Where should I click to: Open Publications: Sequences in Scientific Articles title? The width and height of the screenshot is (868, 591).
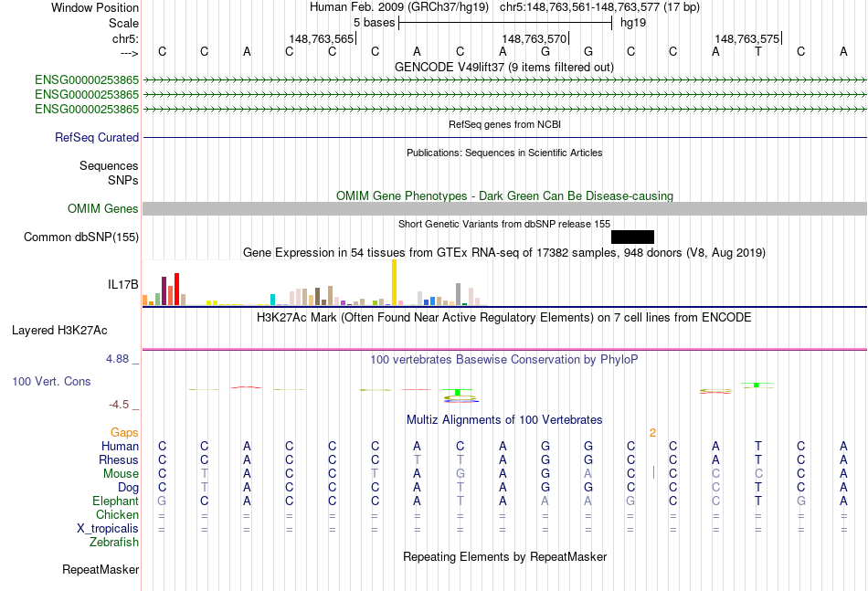[x=504, y=153]
